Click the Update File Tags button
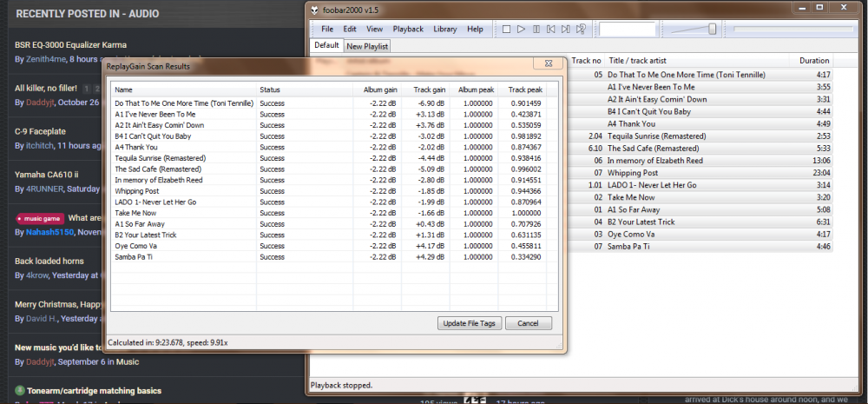 [x=470, y=323]
